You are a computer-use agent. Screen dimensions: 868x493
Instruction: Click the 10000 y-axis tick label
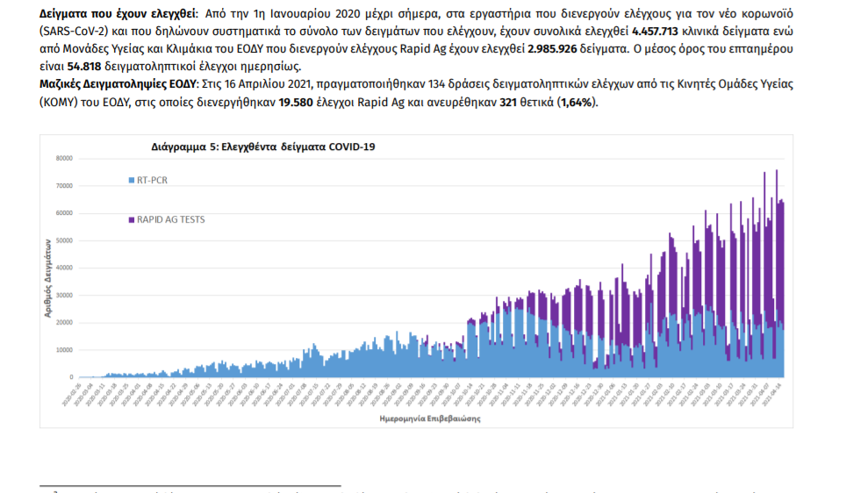pyautogui.click(x=64, y=350)
